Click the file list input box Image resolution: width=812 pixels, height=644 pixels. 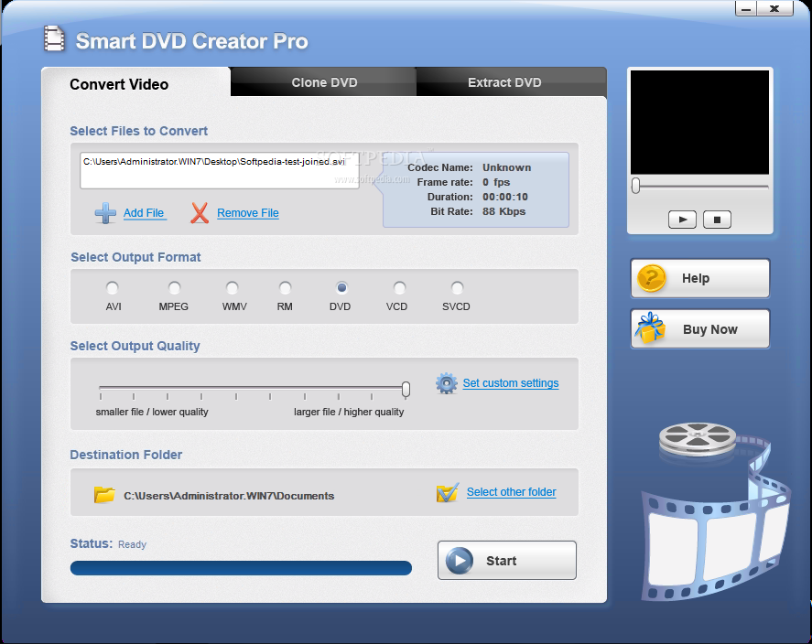(x=220, y=170)
